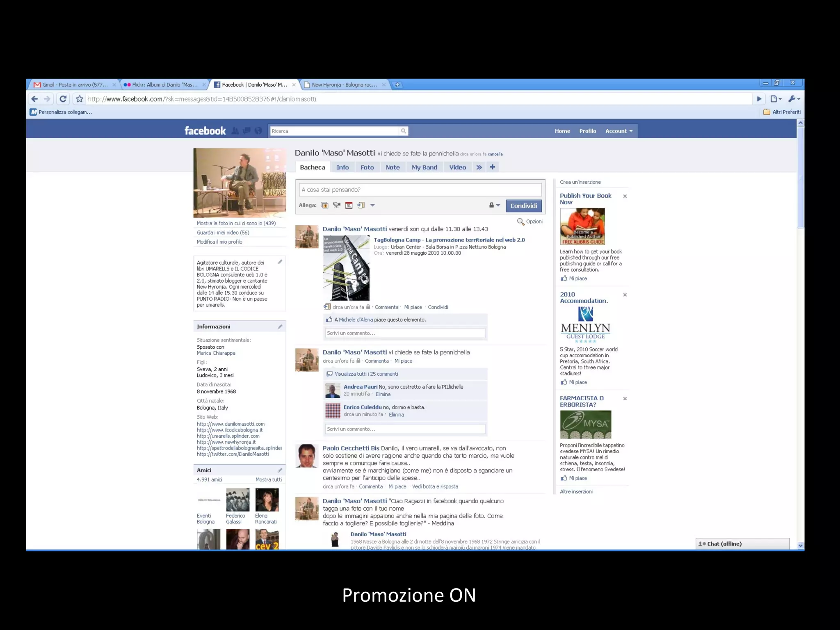Click the search magnifier in the Ricerca box
The height and width of the screenshot is (630, 840).
tap(404, 131)
